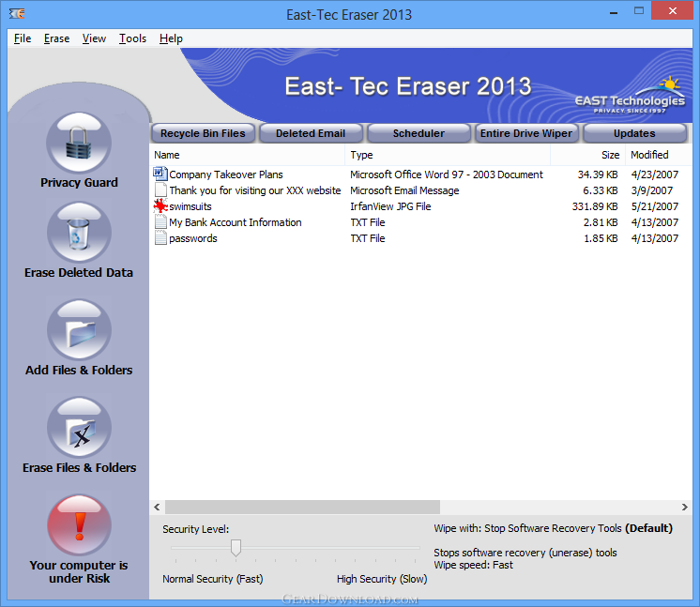Viewport: 700px width, 607px height.
Task: Click the 5/21/2007 modified date
Action: pyautogui.click(x=655, y=206)
